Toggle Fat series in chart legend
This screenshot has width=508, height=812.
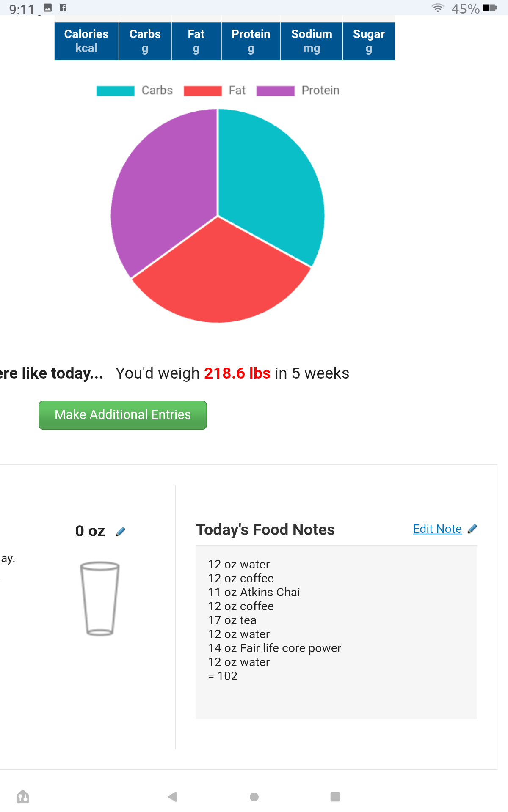(x=215, y=91)
